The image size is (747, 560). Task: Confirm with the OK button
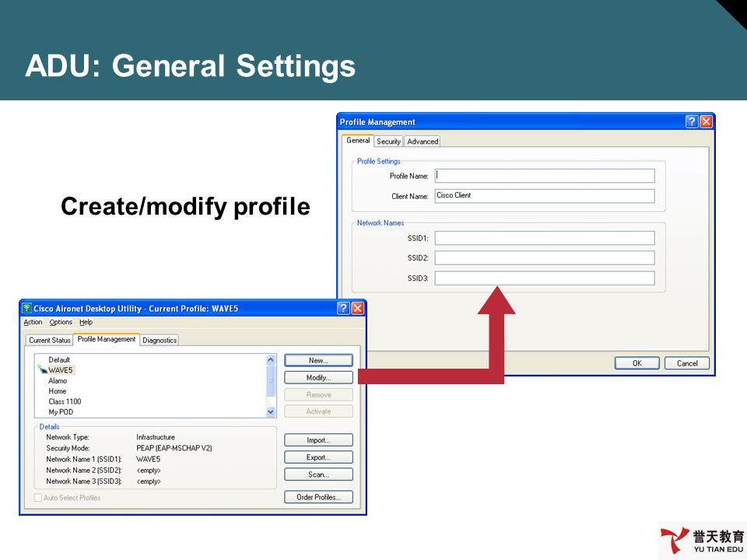pos(637,363)
